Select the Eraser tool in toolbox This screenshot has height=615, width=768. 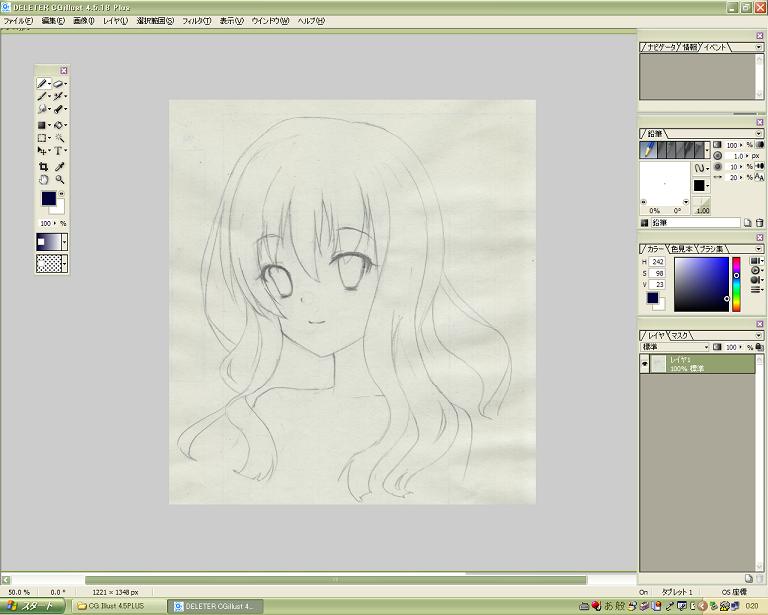59,84
